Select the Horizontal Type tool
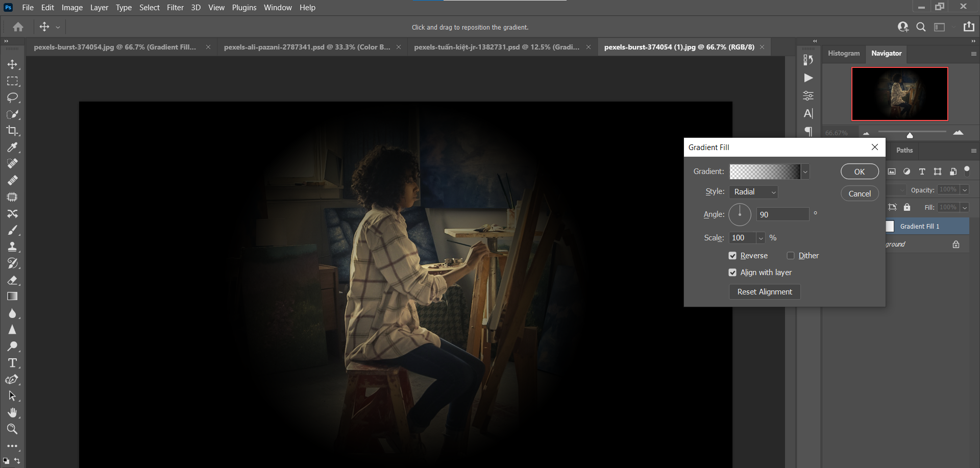 point(13,363)
